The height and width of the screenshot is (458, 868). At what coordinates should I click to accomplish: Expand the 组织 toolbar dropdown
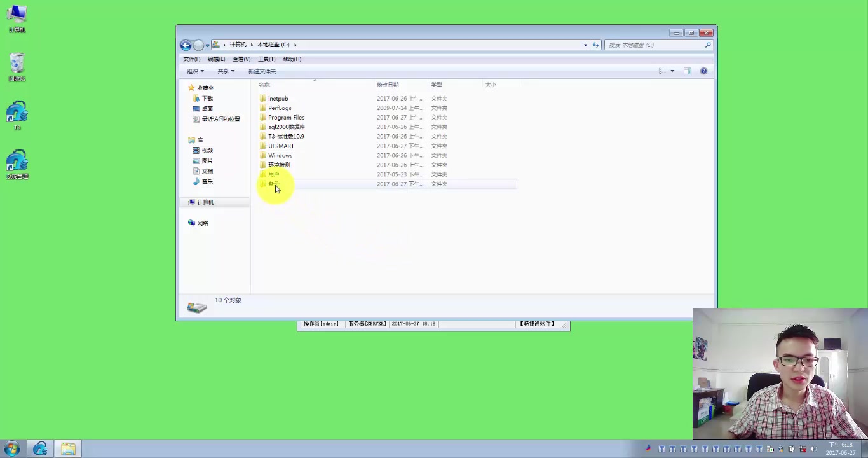[x=195, y=71]
